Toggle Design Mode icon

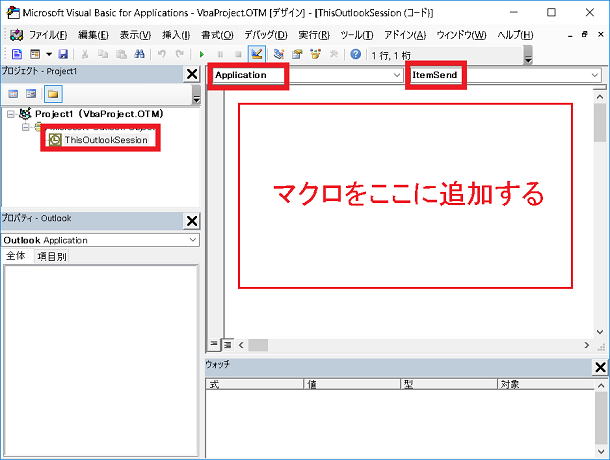257,54
